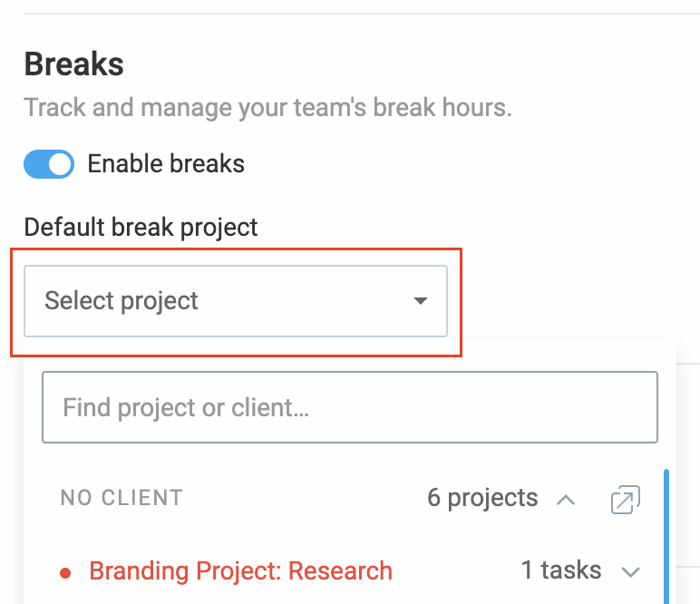Click the Default break project label
This screenshot has width=700, height=604.
click(141, 228)
